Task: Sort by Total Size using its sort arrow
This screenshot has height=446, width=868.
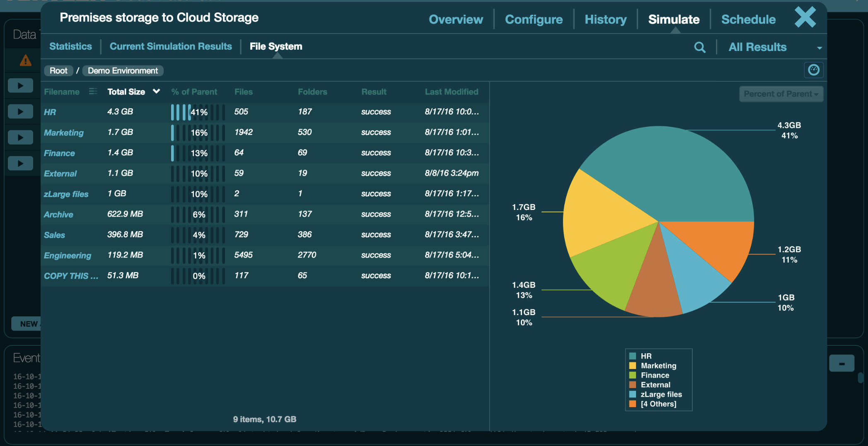Action: (x=157, y=92)
